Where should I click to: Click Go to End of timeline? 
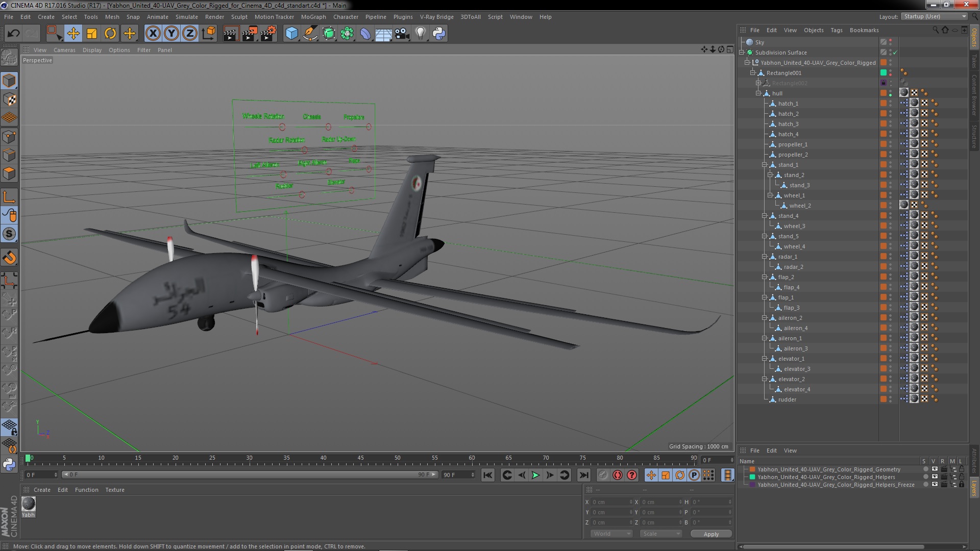coord(583,475)
